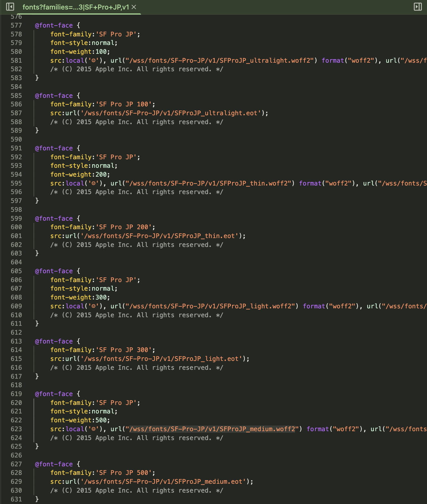Click 'SF Pro JP 200' font-family value

(124, 227)
